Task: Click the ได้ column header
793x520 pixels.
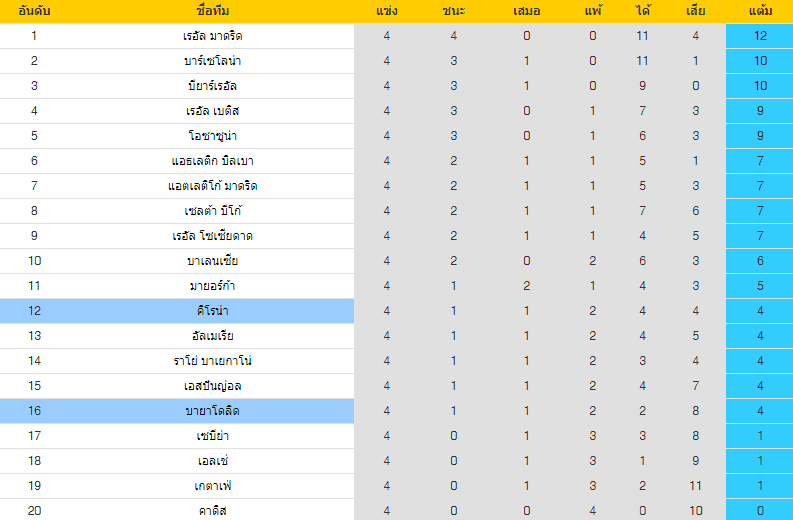Action: click(x=642, y=11)
